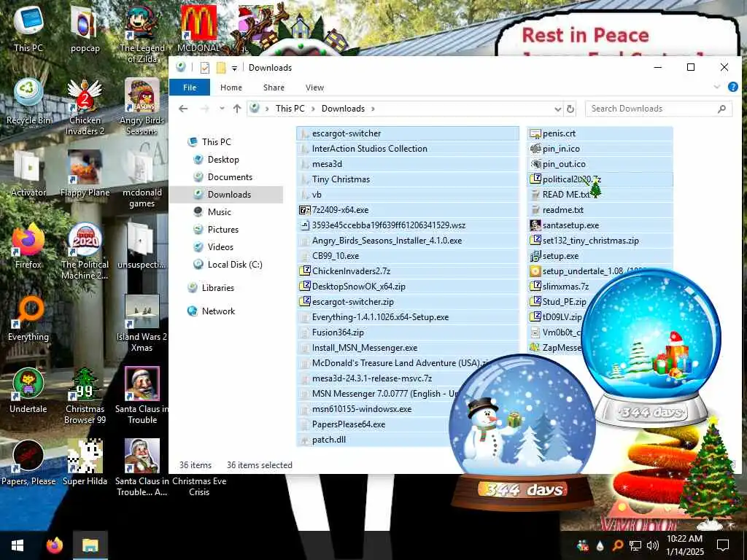Screen dimensions: 747x560
Task: Refresh the Downloads folder view
Action: click(x=570, y=109)
